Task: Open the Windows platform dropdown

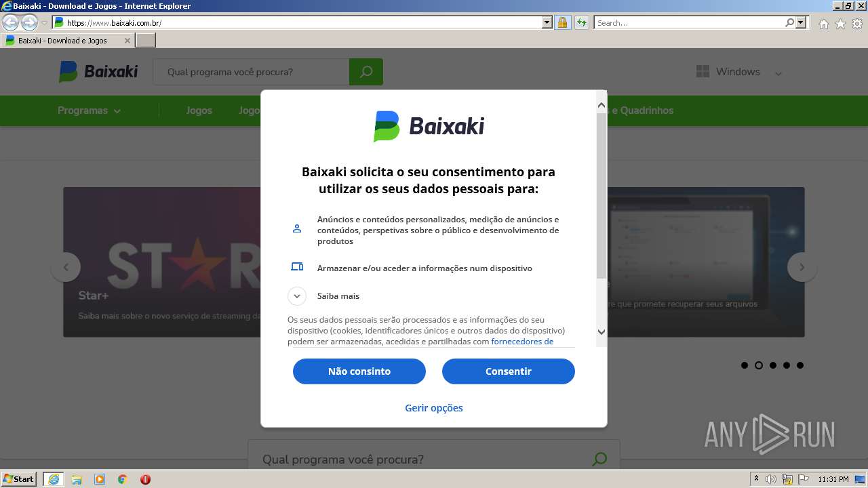Action: point(739,72)
